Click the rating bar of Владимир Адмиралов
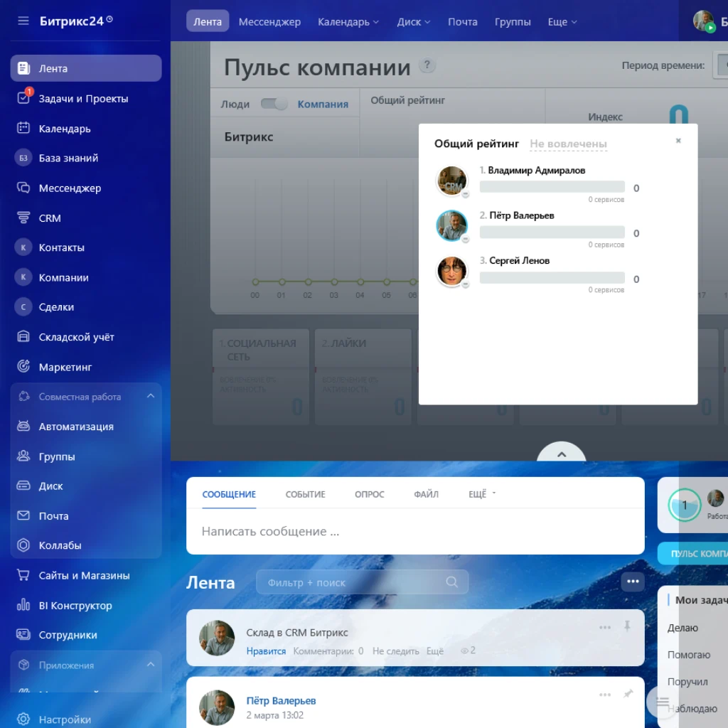The height and width of the screenshot is (728, 728). (x=552, y=187)
